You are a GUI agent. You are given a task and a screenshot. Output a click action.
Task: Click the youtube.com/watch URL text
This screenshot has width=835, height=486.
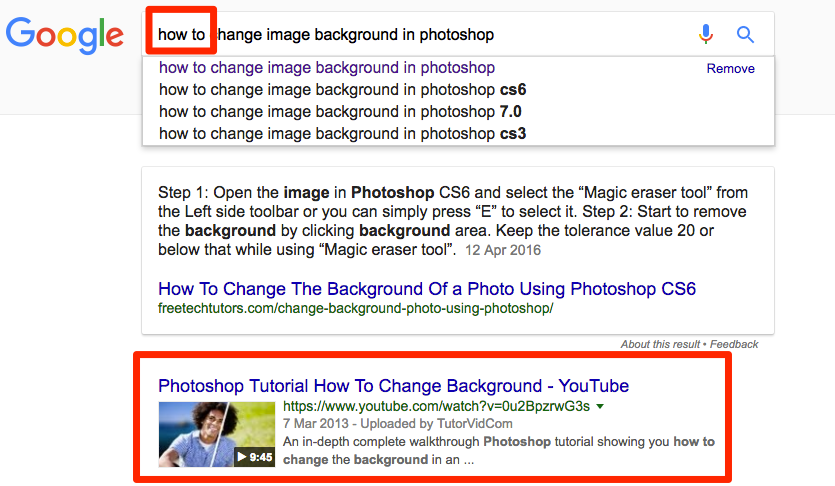436,406
